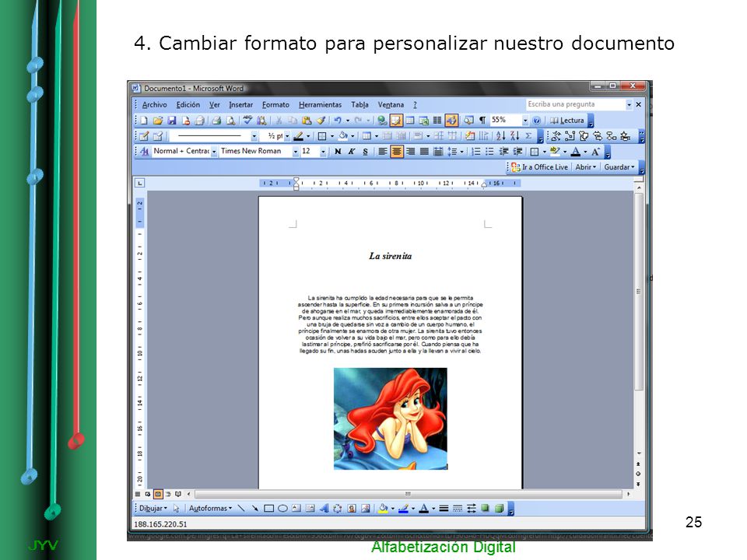Select the Arrow tool in drawing toolbar
747x560 pixels.
click(x=255, y=509)
